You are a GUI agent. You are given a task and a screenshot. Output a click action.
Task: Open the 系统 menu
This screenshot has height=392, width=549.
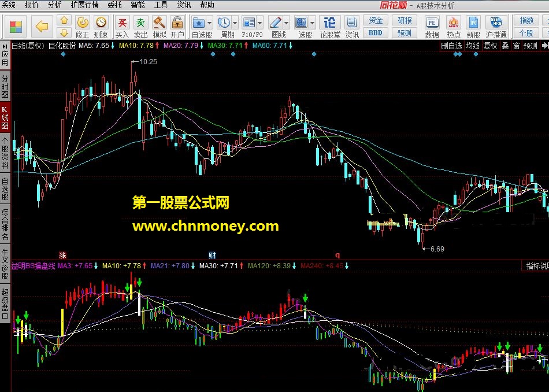[x=9, y=5]
